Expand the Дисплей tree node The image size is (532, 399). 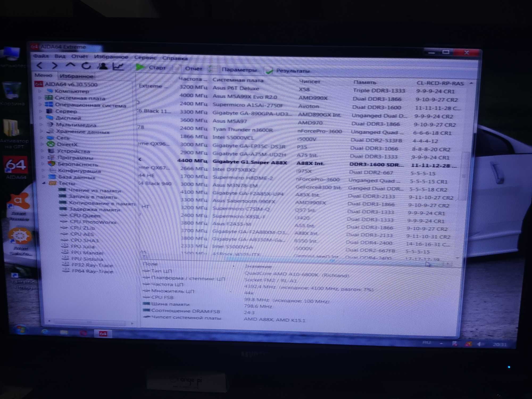pos(41,118)
